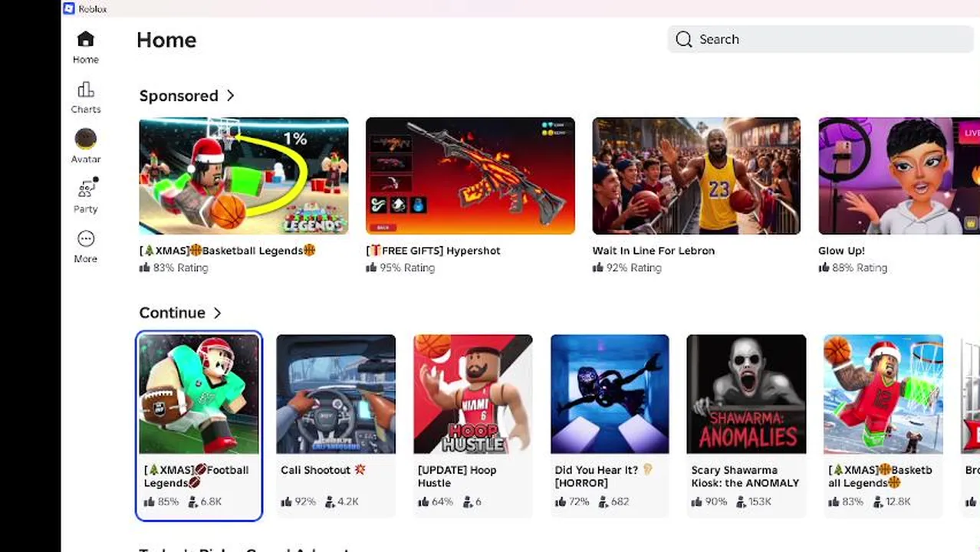Open the Home icon in sidebar

point(85,39)
